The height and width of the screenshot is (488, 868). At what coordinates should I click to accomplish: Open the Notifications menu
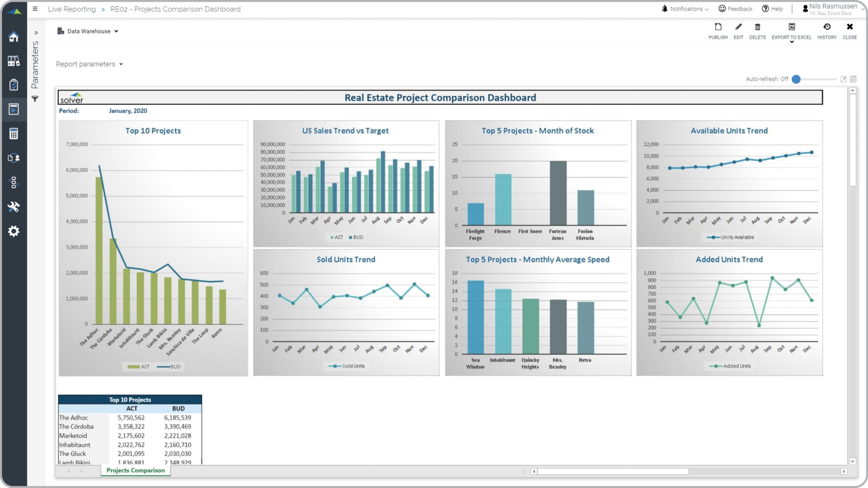[x=685, y=9]
